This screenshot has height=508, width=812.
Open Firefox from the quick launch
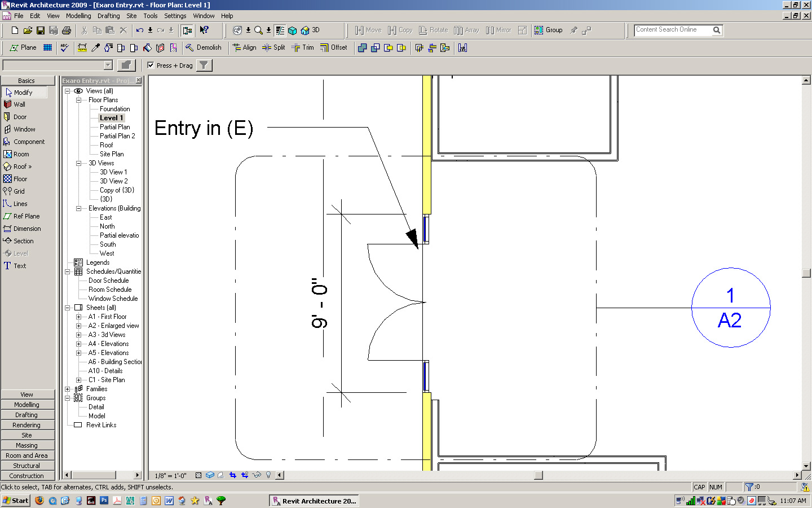pyautogui.click(x=39, y=501)
